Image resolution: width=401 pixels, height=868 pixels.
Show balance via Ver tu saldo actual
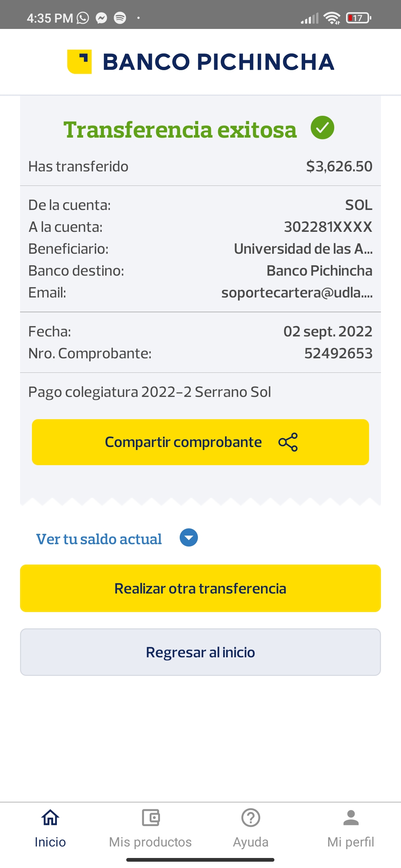pos(99,539)
